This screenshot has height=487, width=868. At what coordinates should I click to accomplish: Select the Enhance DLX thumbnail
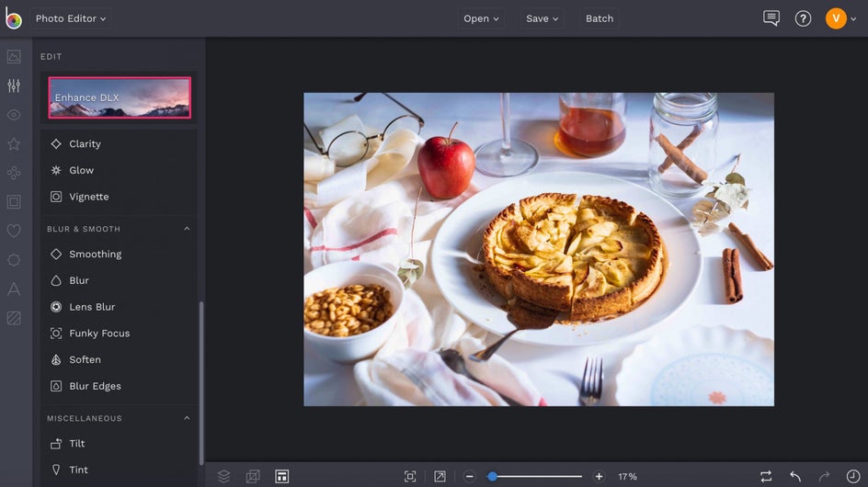point(120,97)
